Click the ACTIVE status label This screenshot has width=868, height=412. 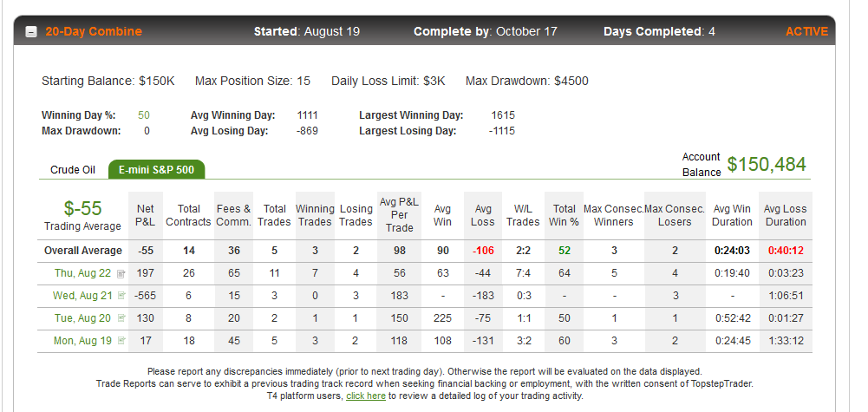[x=806, y=31]
